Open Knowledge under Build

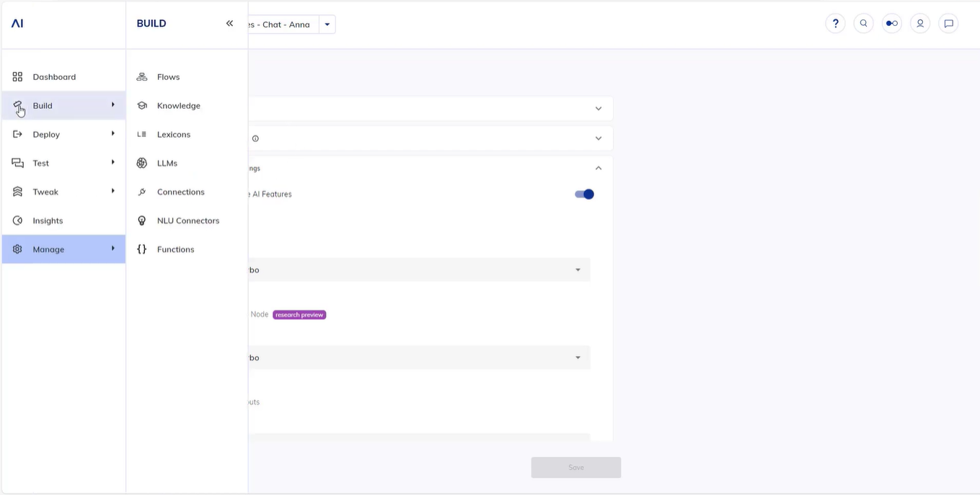point(187,105)
